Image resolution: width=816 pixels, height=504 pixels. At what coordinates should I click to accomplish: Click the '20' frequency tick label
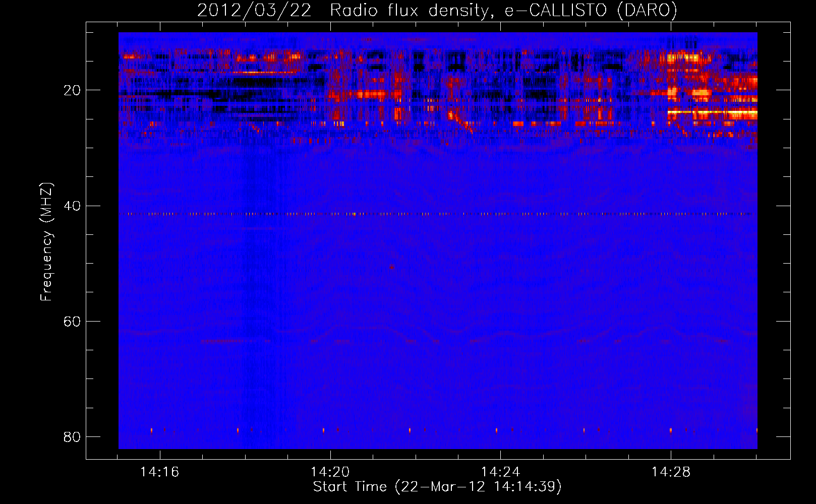(72, 90)
